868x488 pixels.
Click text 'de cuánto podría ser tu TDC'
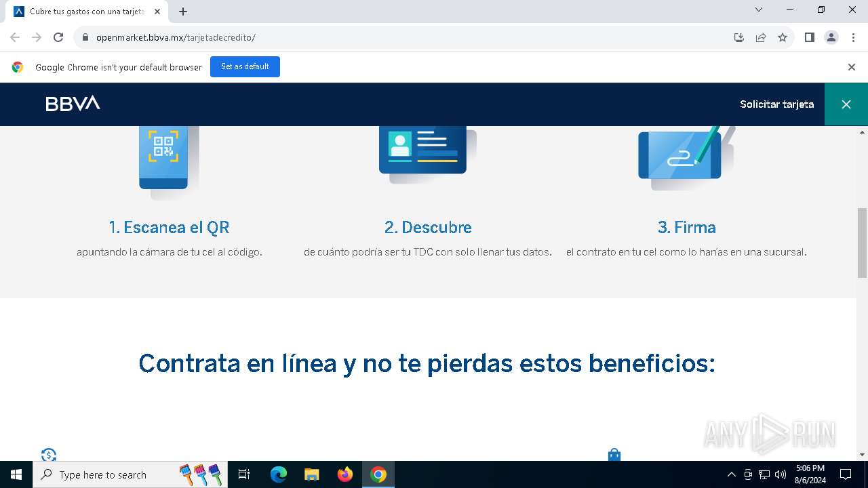tap(366, 252)
